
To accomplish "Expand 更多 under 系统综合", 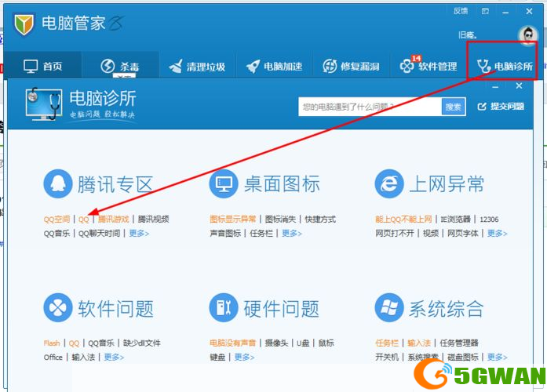I will (497, 358).
